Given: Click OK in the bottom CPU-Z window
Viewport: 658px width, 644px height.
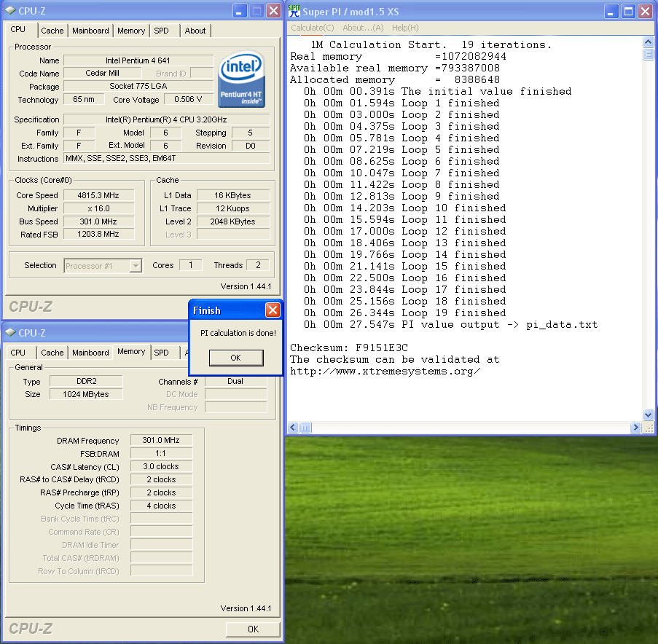Looking at the screenshot, I should (x=253, y=629).
